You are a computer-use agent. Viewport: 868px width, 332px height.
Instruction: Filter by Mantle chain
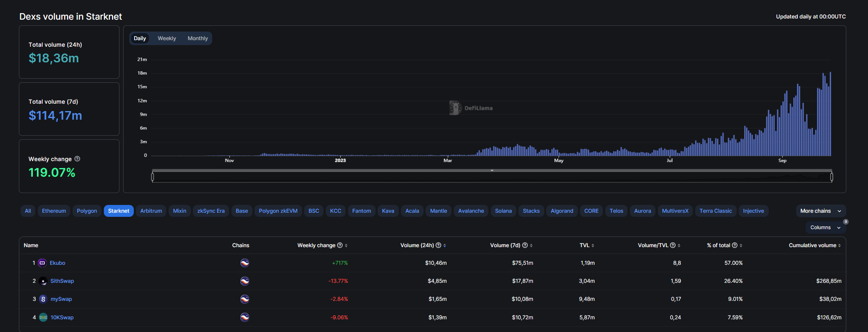[x=438, y=211]
